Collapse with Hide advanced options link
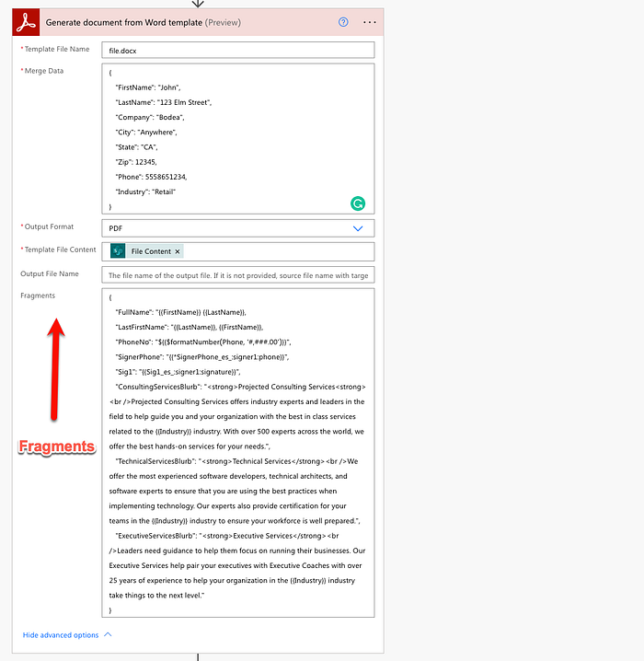 coord(61,635)
